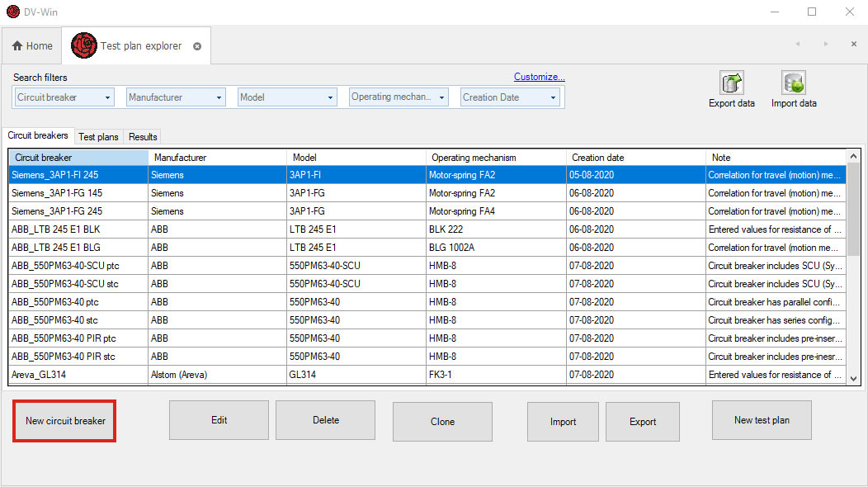The height and width of the screenshot is (487, 868).
Task: Click the table scrollbar down arrow
Action: [x=853, y=379]
